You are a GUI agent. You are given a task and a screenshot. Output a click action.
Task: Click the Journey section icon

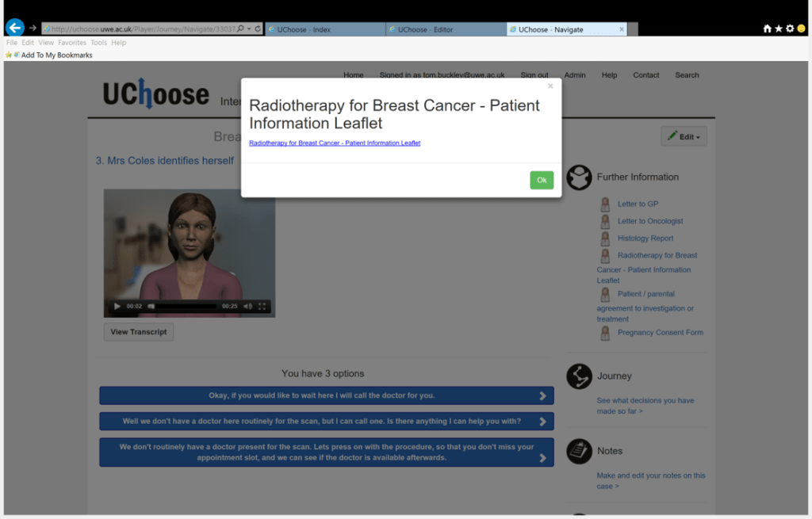580,376
